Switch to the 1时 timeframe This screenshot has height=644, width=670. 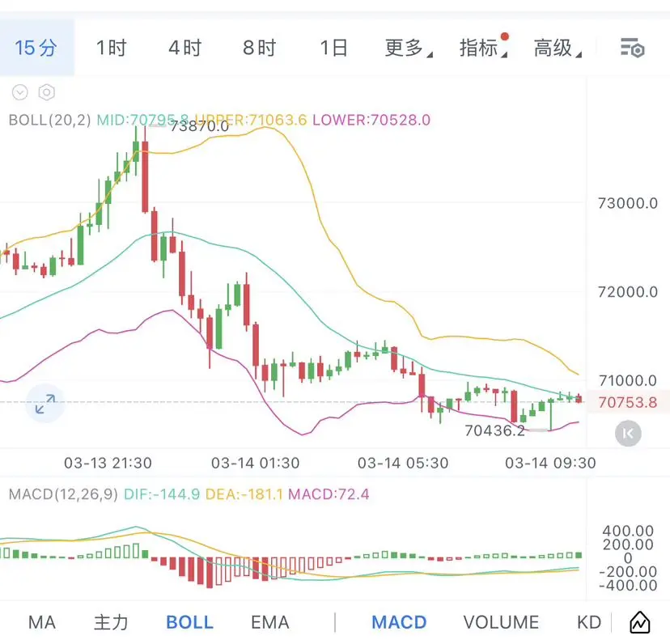coord(111,48)
